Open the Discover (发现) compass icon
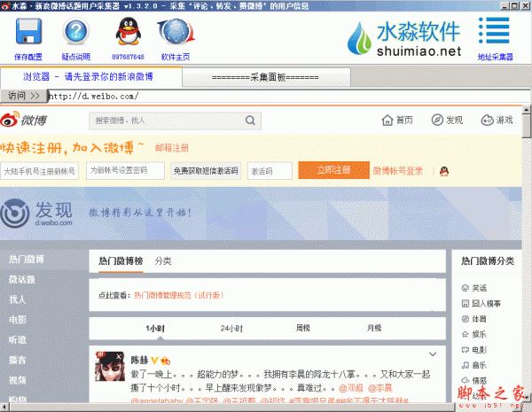Viewport: 532px width, 412px height. (437, 120)
